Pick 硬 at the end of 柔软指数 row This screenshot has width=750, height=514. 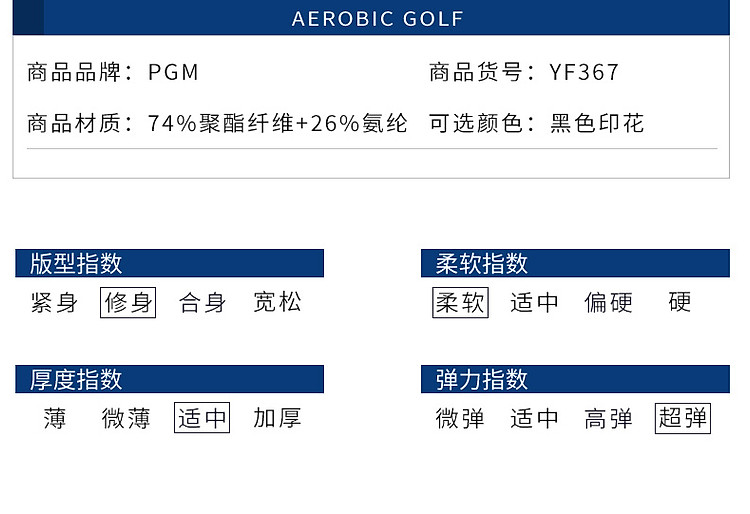(x=680, y=303)
